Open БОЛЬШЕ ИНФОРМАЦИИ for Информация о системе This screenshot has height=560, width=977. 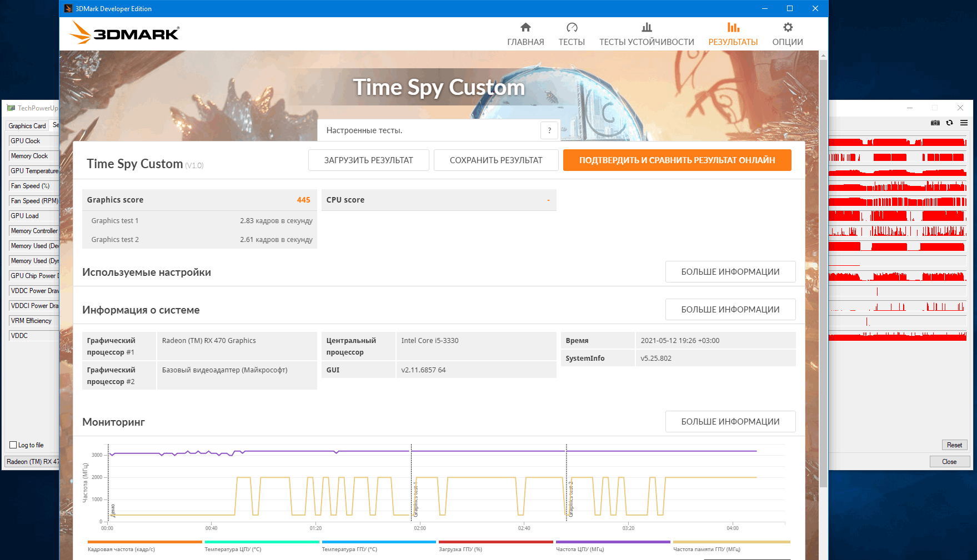[730, 310]
